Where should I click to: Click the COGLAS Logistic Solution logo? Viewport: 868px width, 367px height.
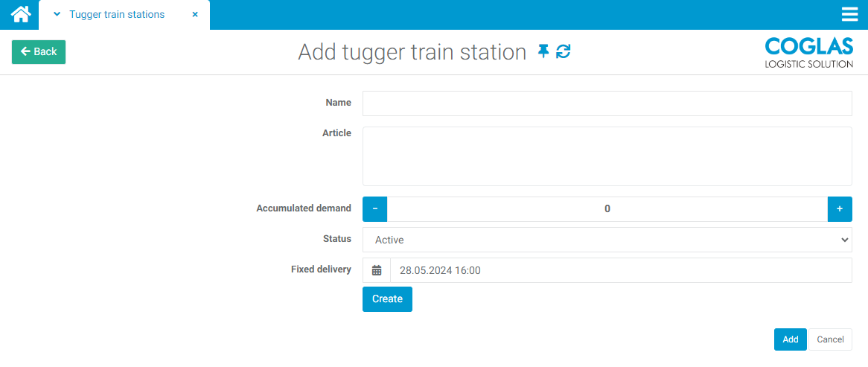click(x=809, y=52)
